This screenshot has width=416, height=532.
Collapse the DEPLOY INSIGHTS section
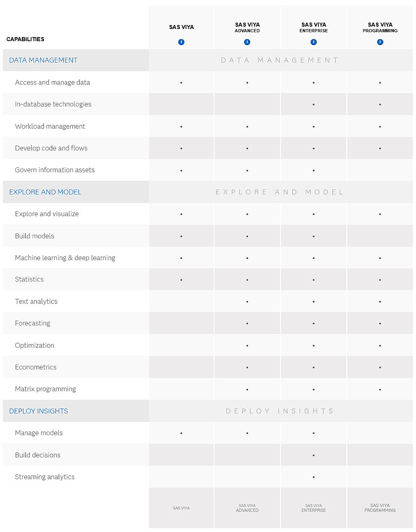pyautogui.click(x=38, y=411)
